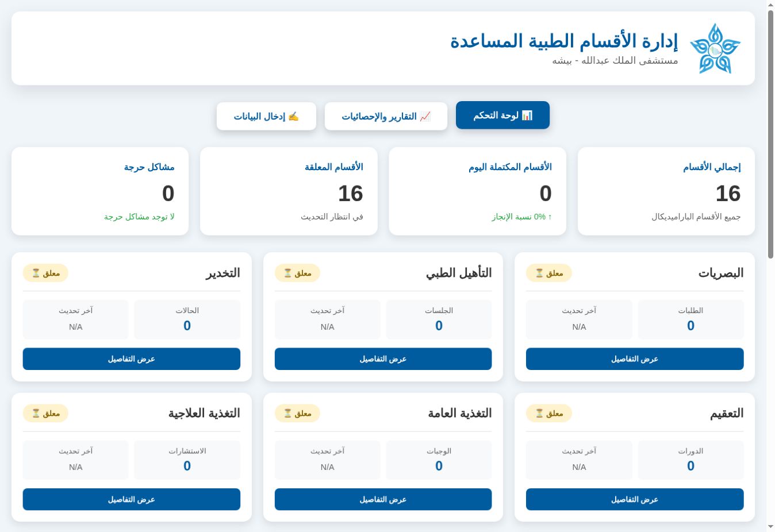
Task: Click the text في انتظار التحديث
Action: 332,217
